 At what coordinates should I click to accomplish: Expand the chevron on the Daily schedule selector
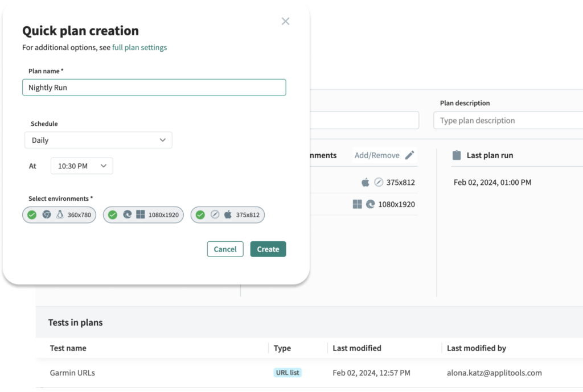click(x=164, y=140)
